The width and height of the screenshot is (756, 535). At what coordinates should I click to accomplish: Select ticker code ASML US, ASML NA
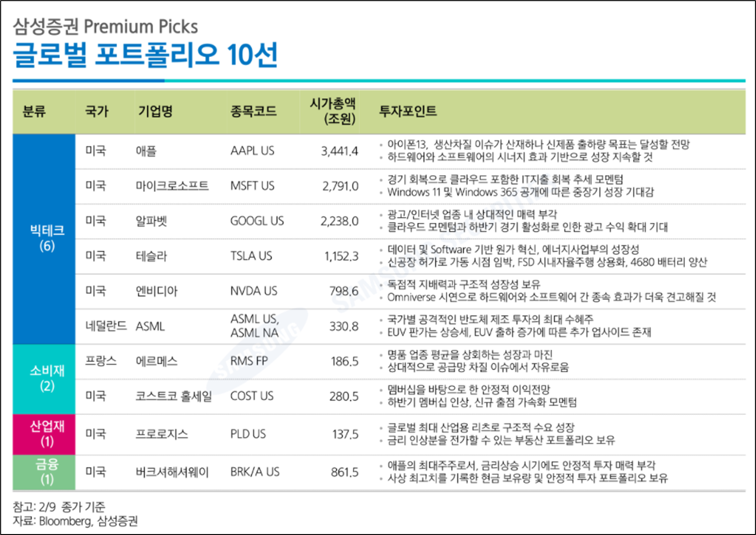(x=255, y=326)
